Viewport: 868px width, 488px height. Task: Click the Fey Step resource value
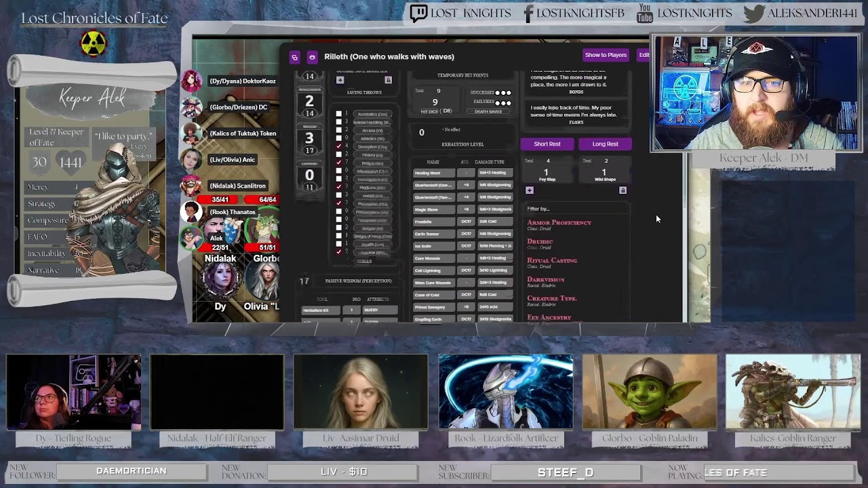pos(547,173)
